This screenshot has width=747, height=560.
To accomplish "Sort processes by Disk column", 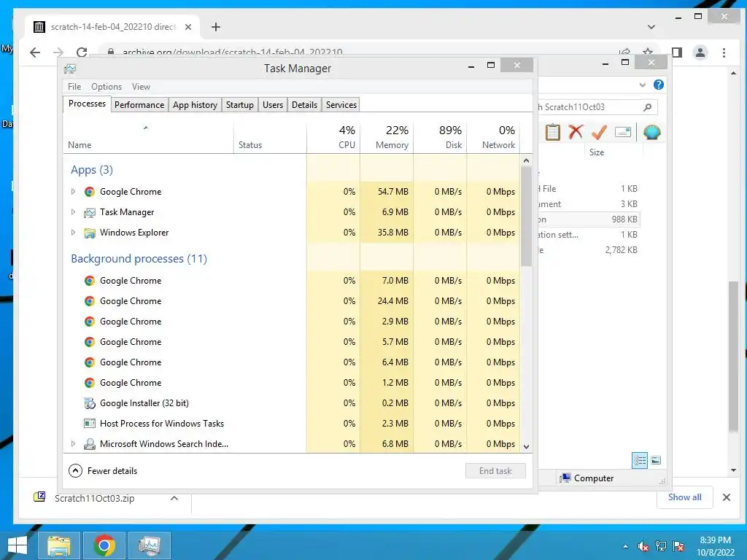I will click(x=440, y=136).
